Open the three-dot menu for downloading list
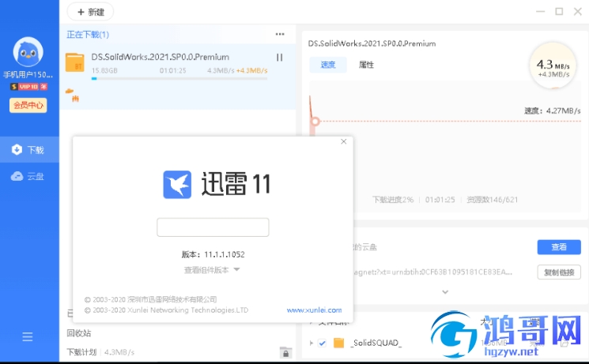589x364 pixels. coord(280,34)
